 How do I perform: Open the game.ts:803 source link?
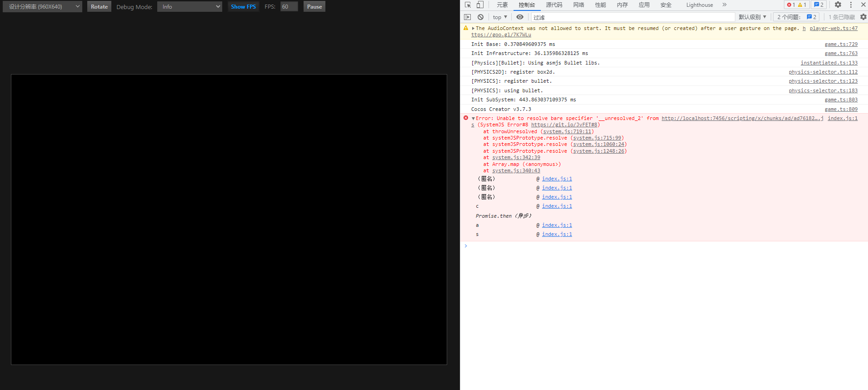coord(841,100)
